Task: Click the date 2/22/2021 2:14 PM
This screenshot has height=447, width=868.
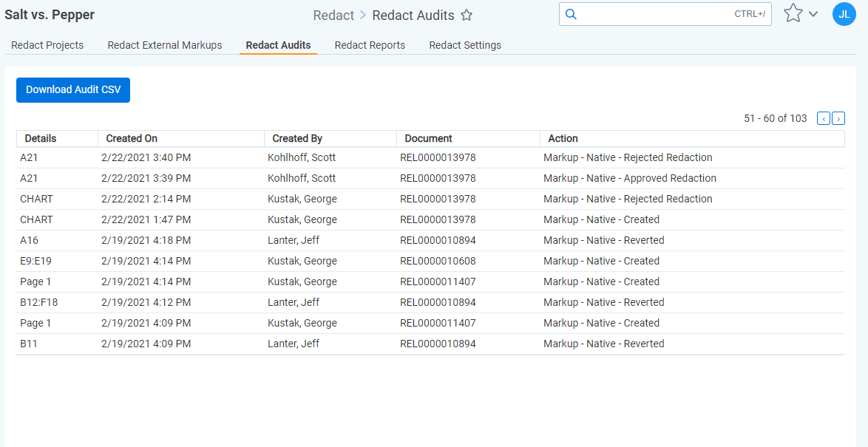Action: click(x=146, y=199)
